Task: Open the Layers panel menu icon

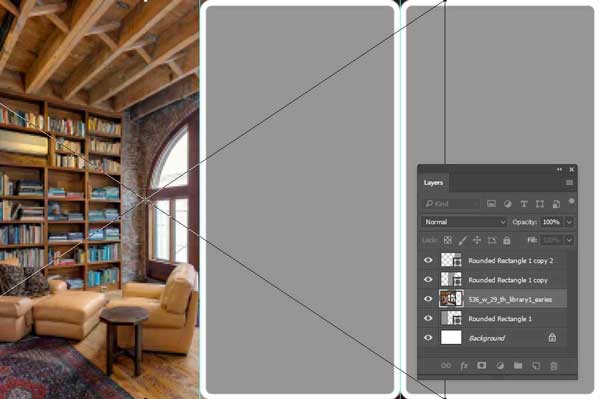Action: (x=569, y=182)
